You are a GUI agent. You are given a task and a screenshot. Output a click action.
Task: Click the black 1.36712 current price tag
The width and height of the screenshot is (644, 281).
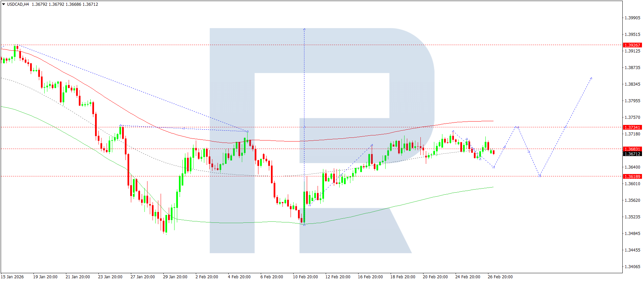(x=632, y=154)
